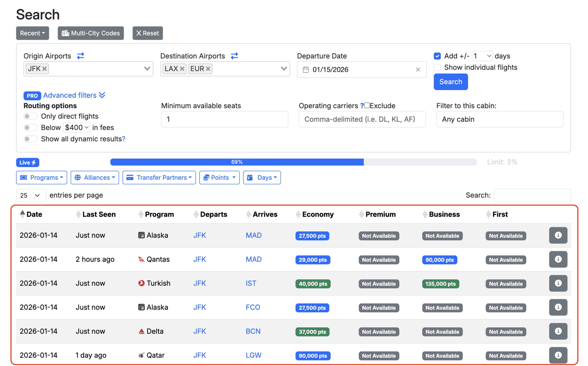Open the Any cabin dropdown
Image resolution: width=588 pixels, height=366 pixels.
click(500, 119)
